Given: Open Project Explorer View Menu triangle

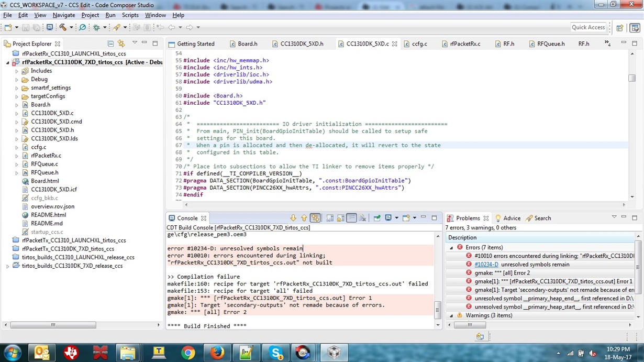Looking at the screenshot, I should 135,43.
